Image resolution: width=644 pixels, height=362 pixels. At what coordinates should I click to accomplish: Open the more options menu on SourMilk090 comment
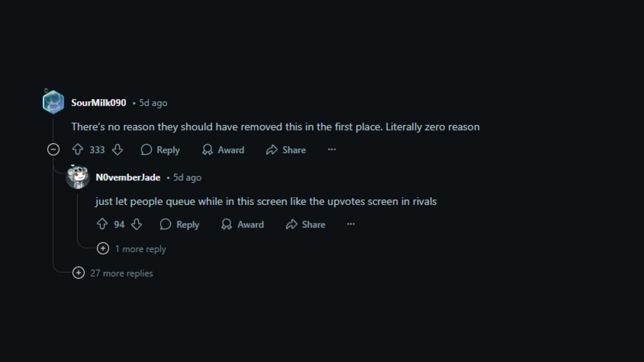pos(331,149)
